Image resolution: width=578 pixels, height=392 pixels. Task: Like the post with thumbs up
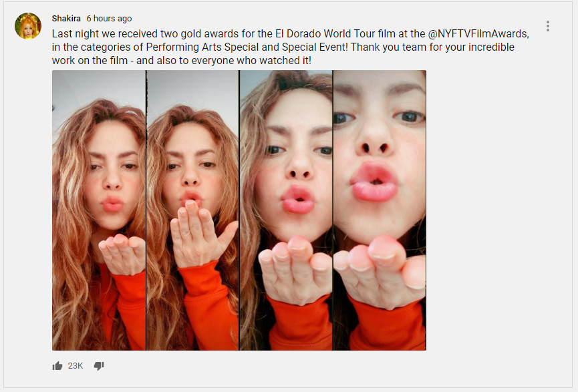(x=57, y=366)
